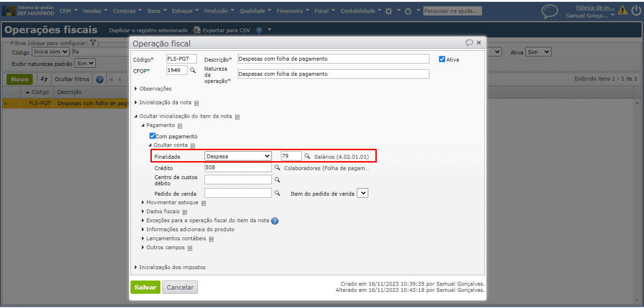644x308 pixels.
Task: Toggle the Ativa checkbox
Action: pyautogui.click(x=442, y=59)
